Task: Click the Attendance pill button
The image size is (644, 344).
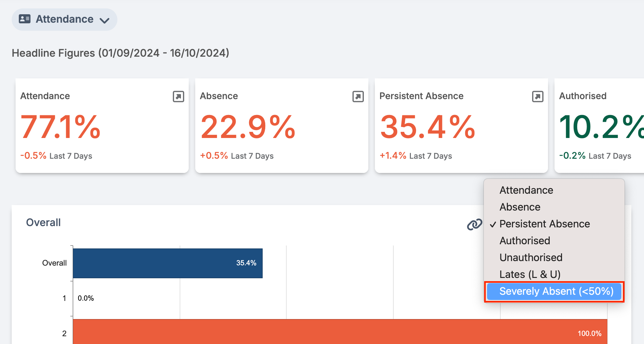Action: [x=64, y=19]
